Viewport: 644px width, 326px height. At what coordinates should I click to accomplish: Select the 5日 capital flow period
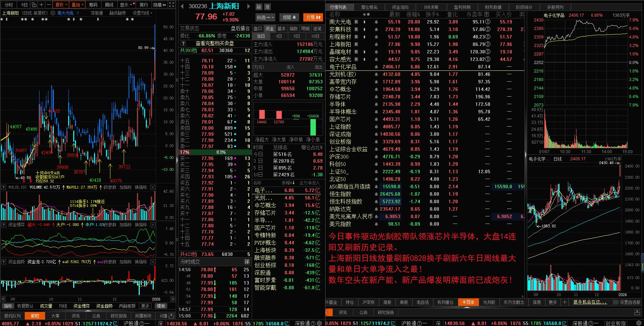[x=297, y=36]
